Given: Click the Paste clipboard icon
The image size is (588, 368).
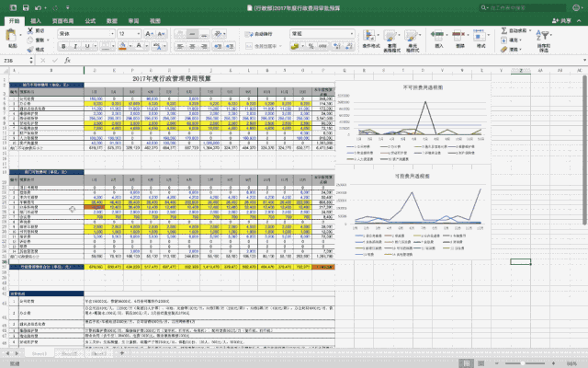Looking at the screenshot, I should click(12, 35).
